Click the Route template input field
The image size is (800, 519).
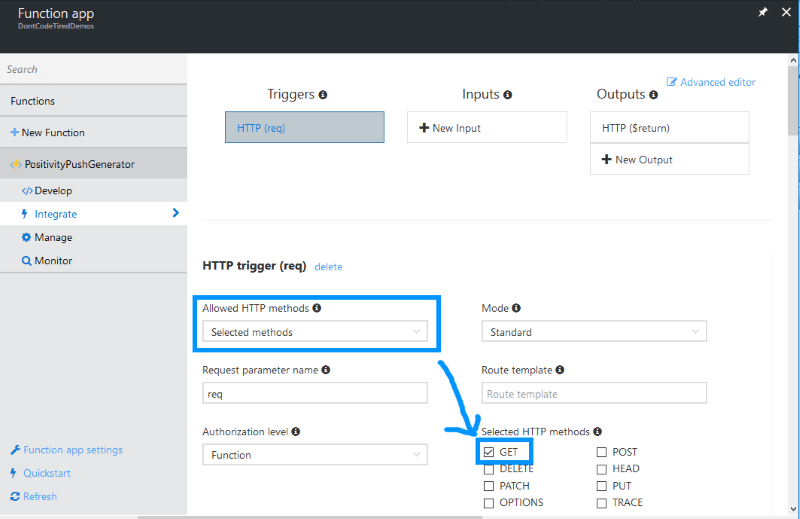click(x=594, y=393)
